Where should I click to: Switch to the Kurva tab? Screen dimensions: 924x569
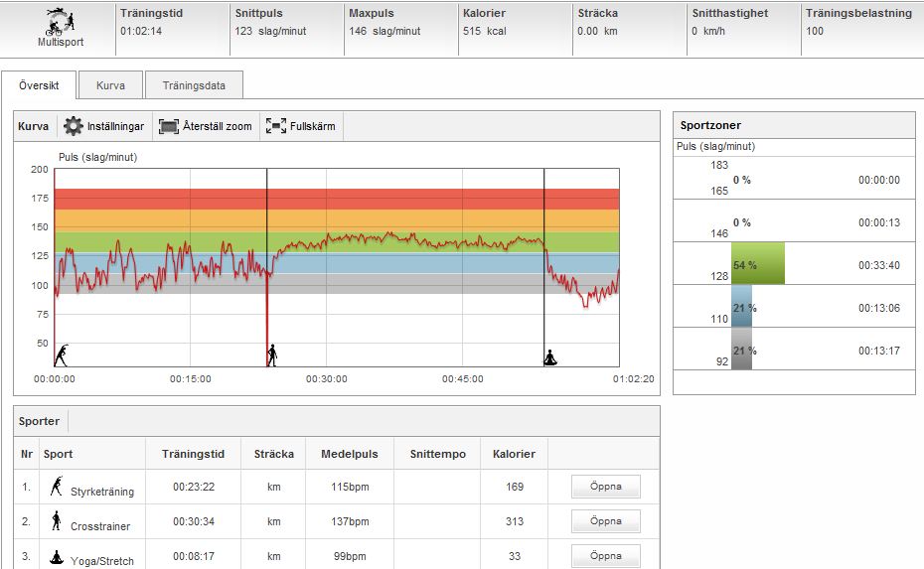(x=110, y=85)
